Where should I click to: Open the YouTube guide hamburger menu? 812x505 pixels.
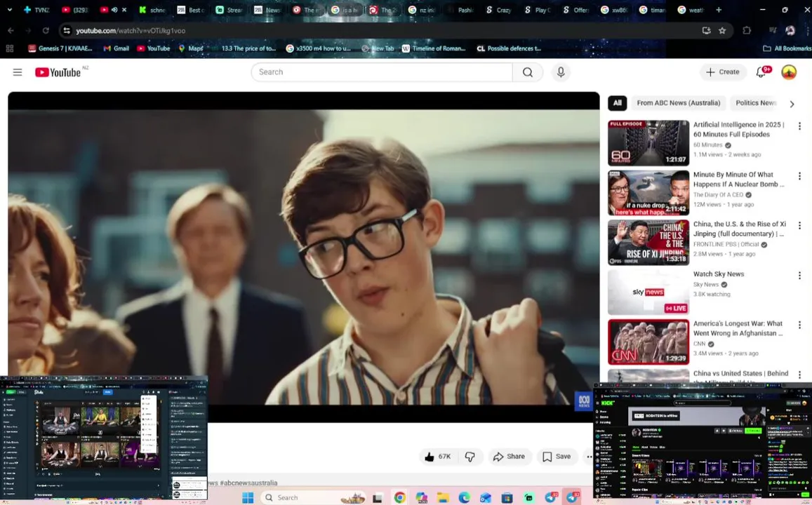[x=18, y=72]
